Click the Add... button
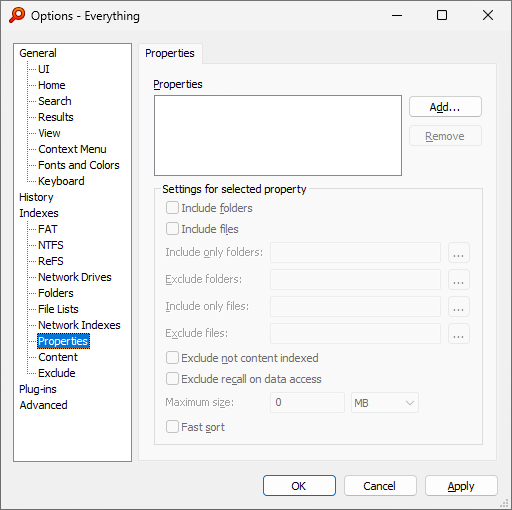Viewport: 512px width, 510px height. pos(445,107)
